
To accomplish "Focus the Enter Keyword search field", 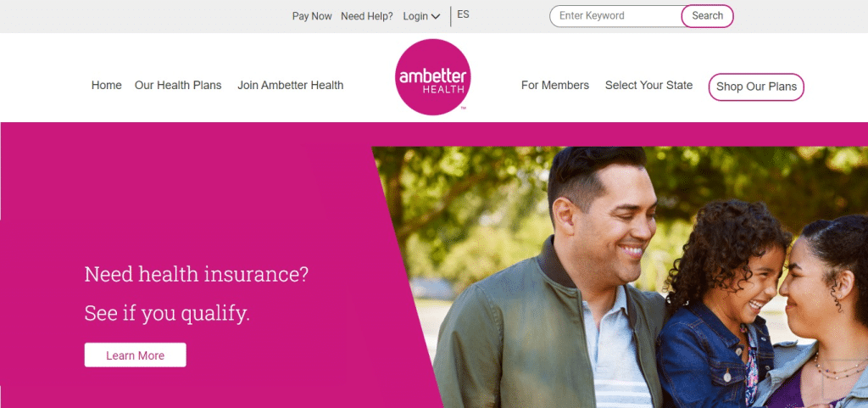I will pyautogui.click(x=616, y=16).
